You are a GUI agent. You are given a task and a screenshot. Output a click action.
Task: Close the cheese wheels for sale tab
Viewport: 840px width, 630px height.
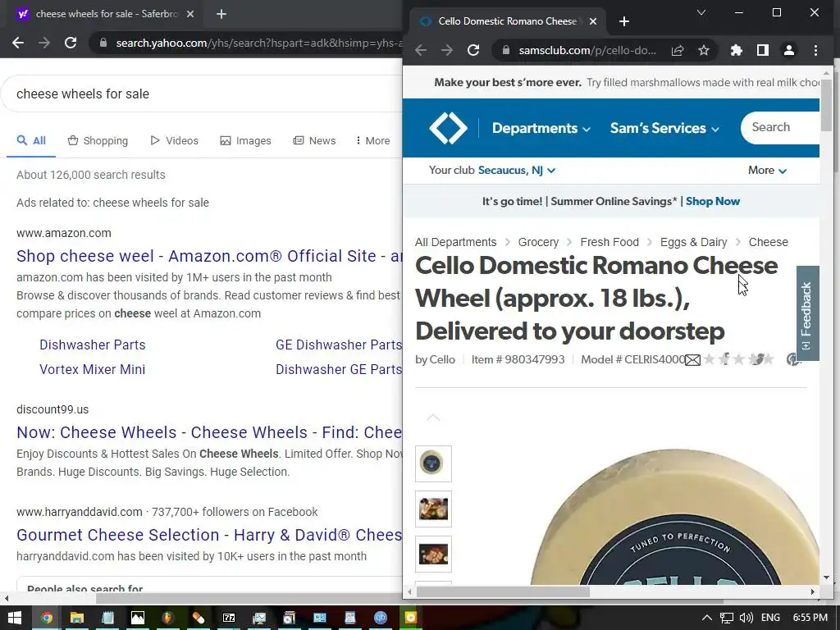190,14
